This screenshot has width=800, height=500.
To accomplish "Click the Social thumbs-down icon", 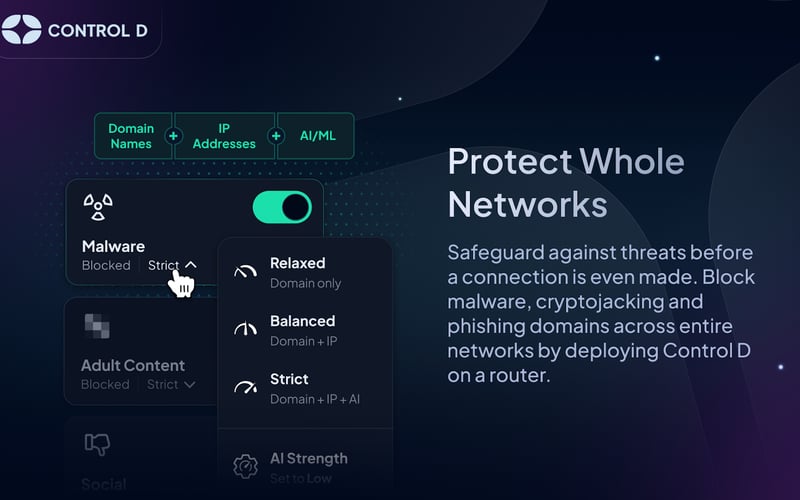I will tap(97, 443).
